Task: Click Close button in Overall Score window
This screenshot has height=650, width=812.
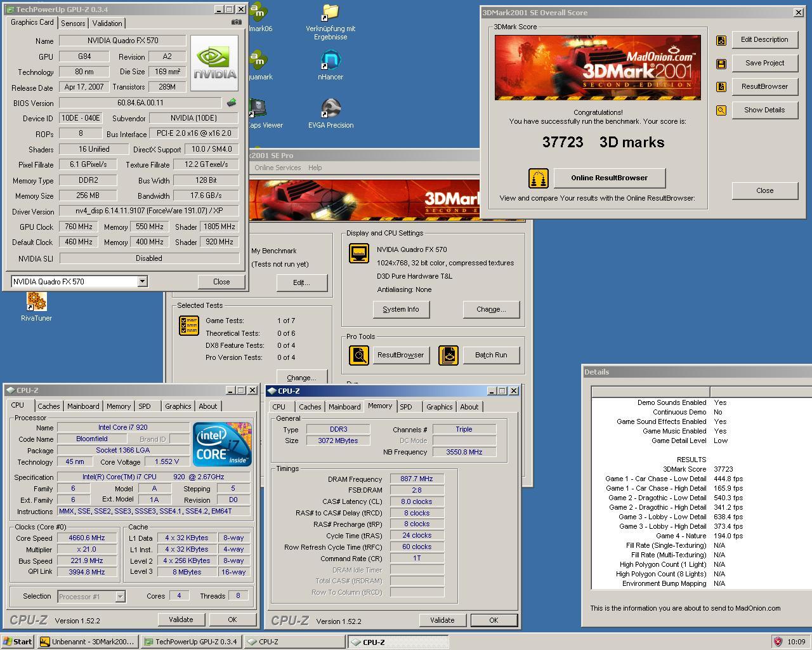Action: (764, 190)
